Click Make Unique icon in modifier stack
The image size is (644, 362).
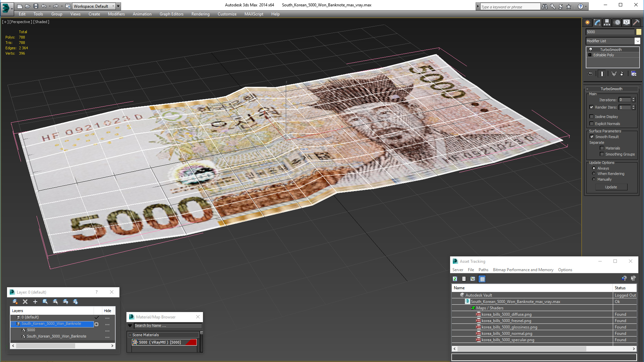(614, 74)
